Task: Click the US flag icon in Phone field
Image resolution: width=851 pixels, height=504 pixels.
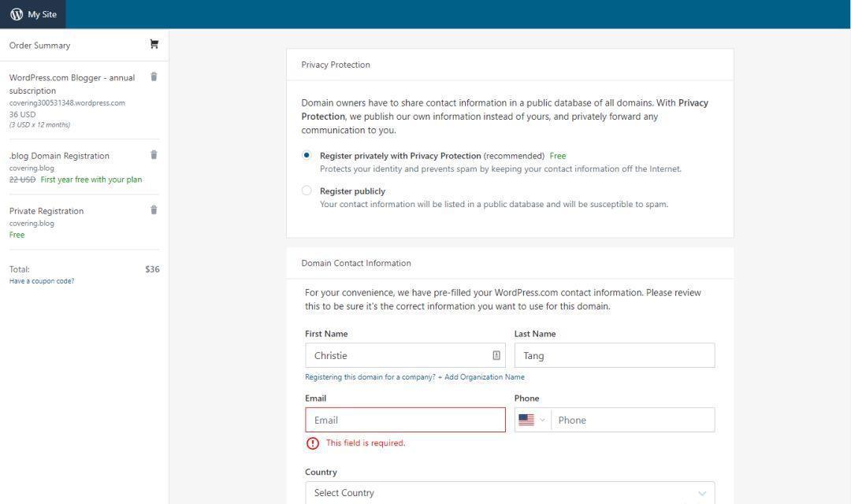Action: [526, 420]
